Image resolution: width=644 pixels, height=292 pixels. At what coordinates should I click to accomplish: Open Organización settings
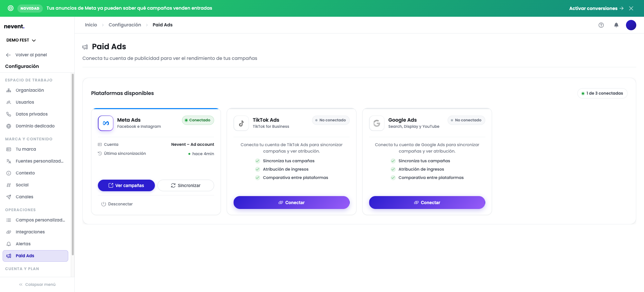click(x=35, y=90)
